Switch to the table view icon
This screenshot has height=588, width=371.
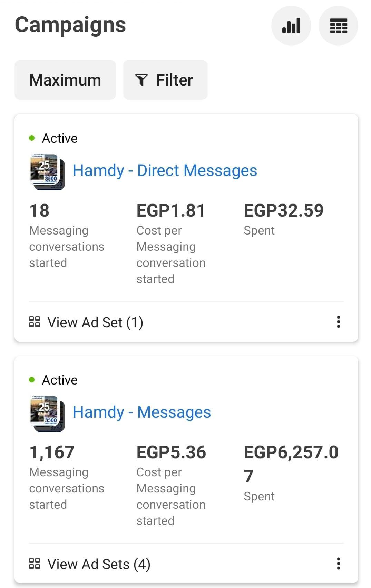coord(338,26)
